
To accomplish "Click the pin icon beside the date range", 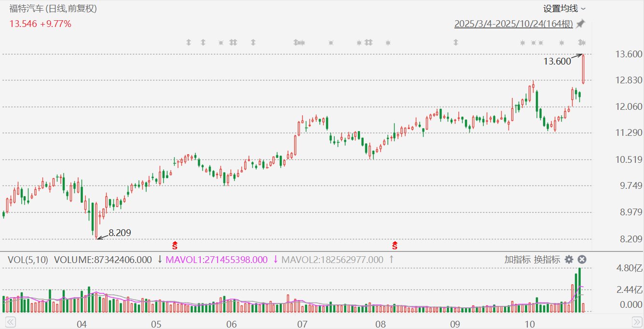I will (581, 24).
